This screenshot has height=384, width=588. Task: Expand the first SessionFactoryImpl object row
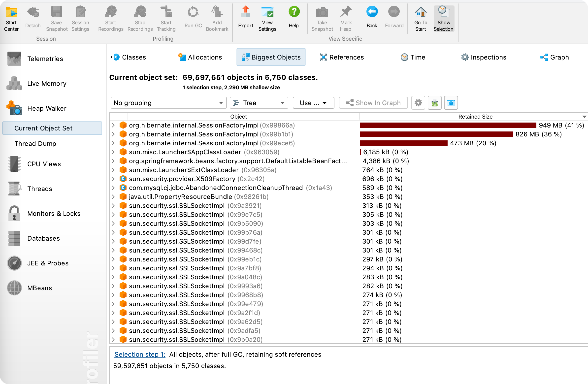click(113, 125)
